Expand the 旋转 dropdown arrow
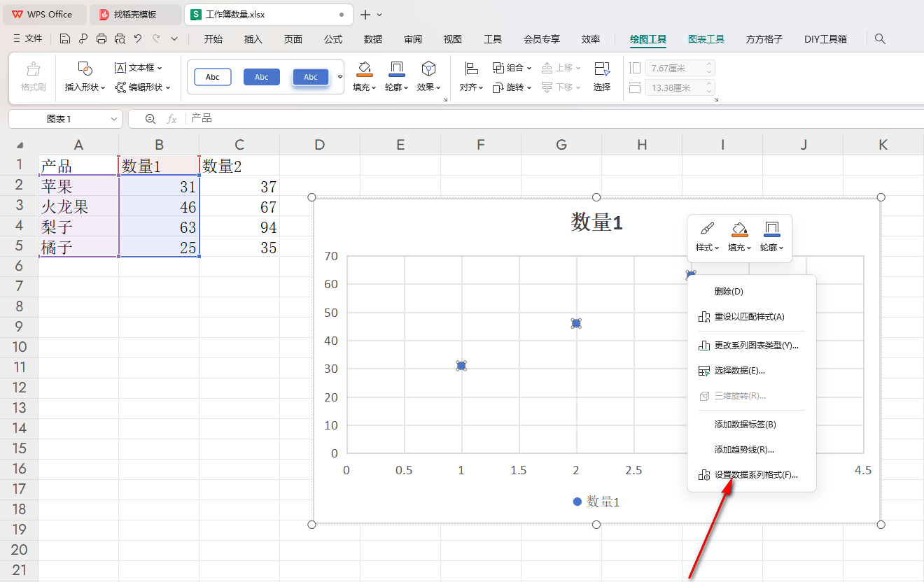 pos(528,87)
